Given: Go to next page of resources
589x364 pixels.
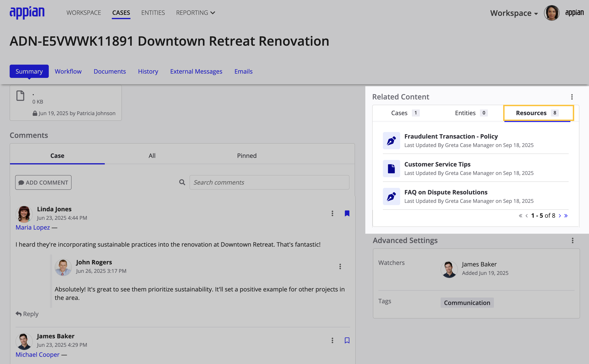Looking at the screenshot, I should point(560,216).
